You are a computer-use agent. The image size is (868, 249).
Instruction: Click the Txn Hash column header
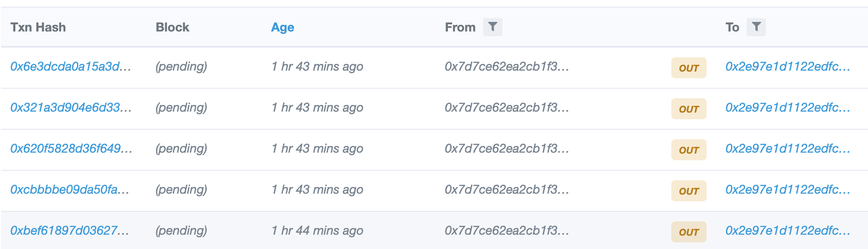pos(38,27)
